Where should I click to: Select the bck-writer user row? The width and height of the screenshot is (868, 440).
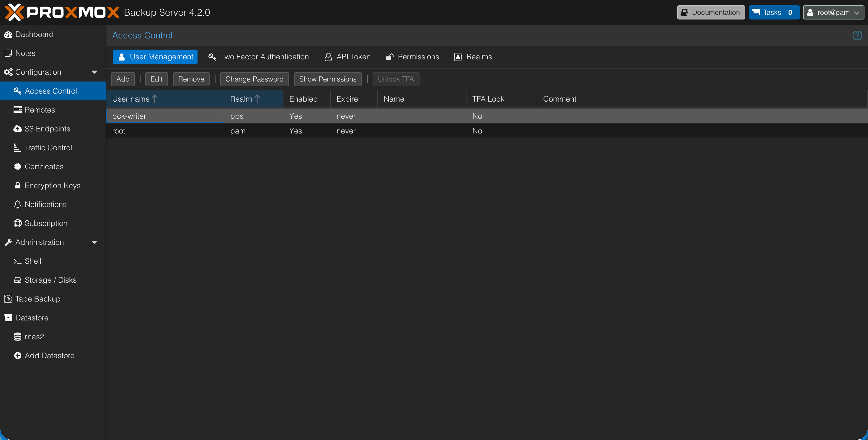tap(487, 116)
